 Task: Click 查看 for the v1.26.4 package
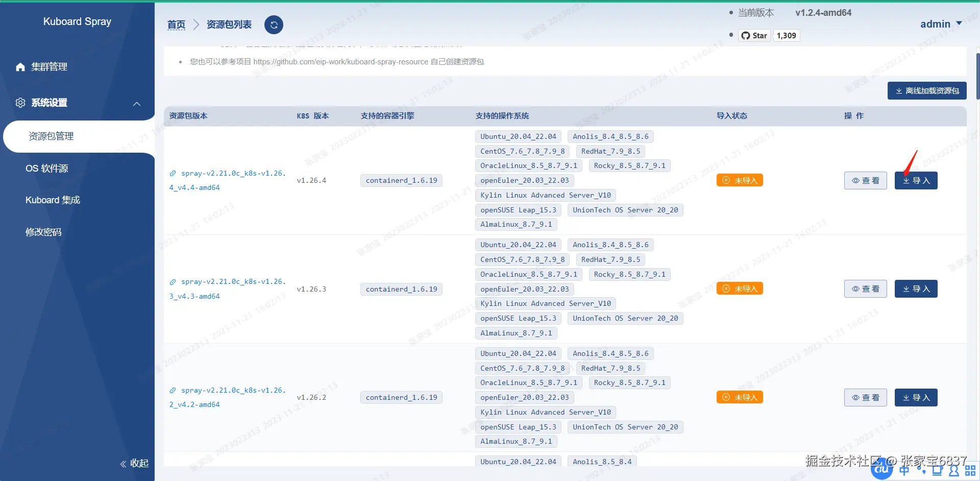point(865,180)
